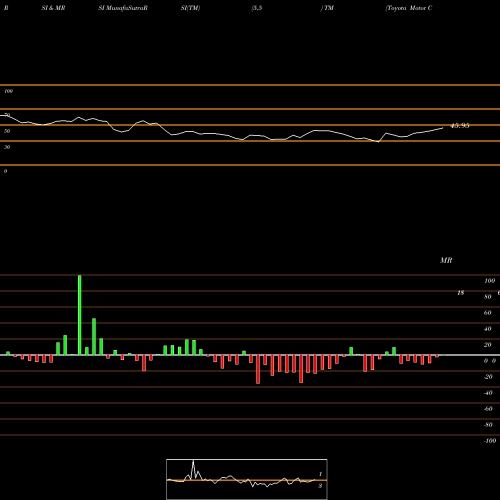
Task: Click the 20 label on the MR axis
Action: pyautogui.click(x=488, y=345)
